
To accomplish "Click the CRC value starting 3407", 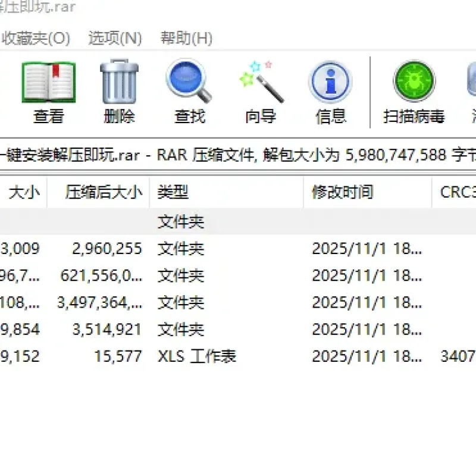I will (x=458, y=356).
